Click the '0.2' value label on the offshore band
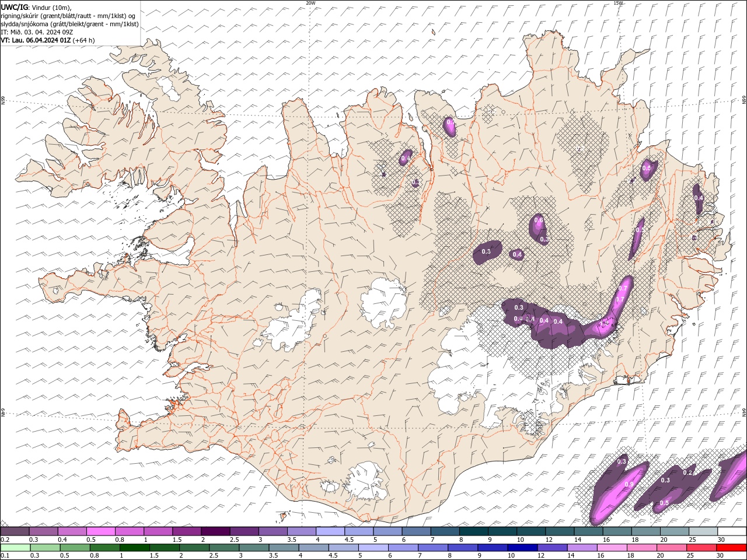Screen dimensions: 747x560 (x=687, y=473)
